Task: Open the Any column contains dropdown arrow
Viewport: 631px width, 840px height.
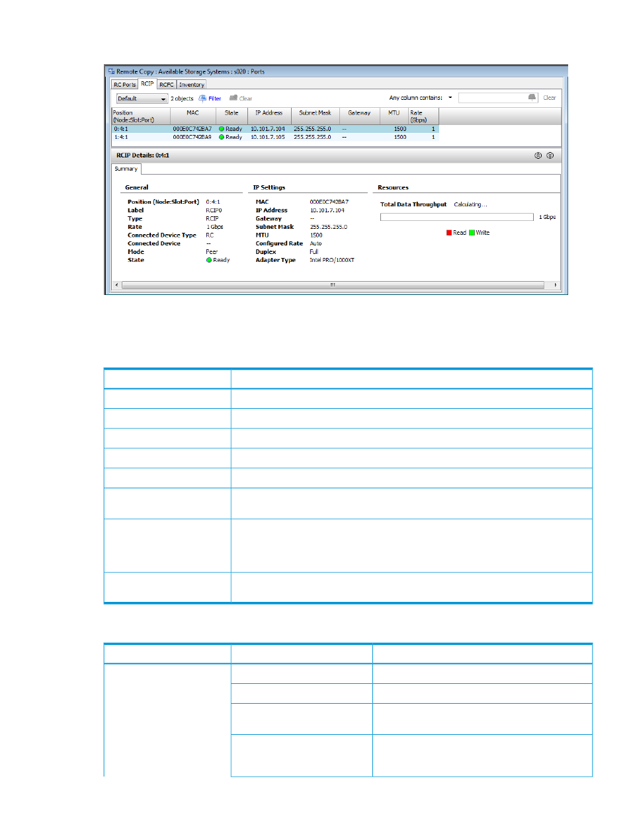Action: tap(450, 98)
